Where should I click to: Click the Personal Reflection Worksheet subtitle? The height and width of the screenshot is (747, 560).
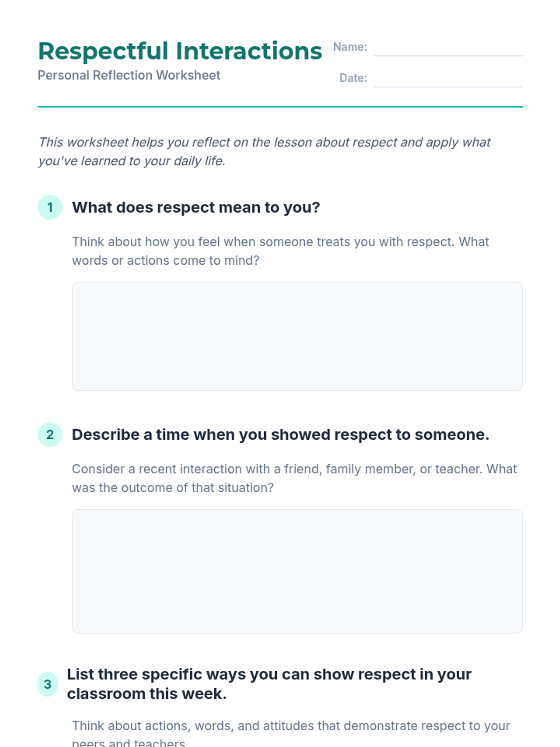(129, 75)
